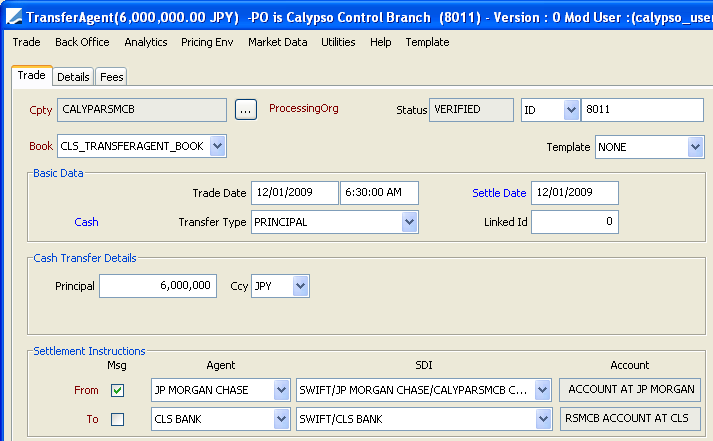This screenshot has width=713, height=441.
Task: Click the ellipsis button next to Cpty
Action: point(246,110)
